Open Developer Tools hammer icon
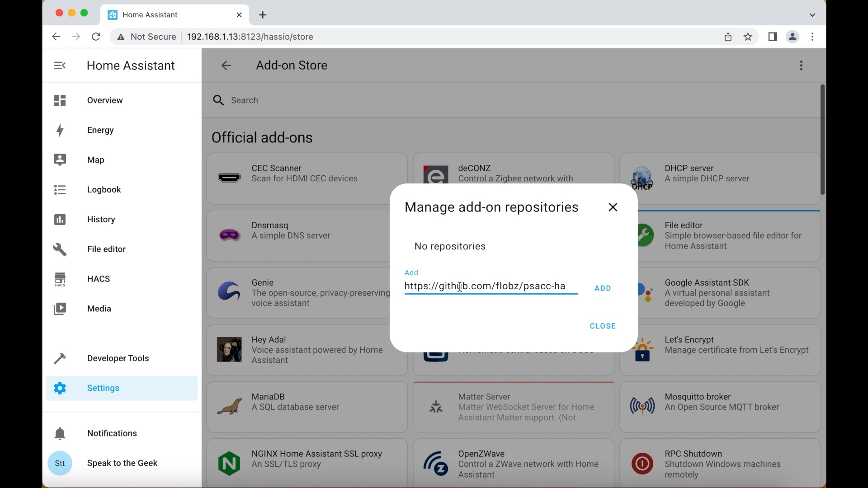 pos(60,358)
